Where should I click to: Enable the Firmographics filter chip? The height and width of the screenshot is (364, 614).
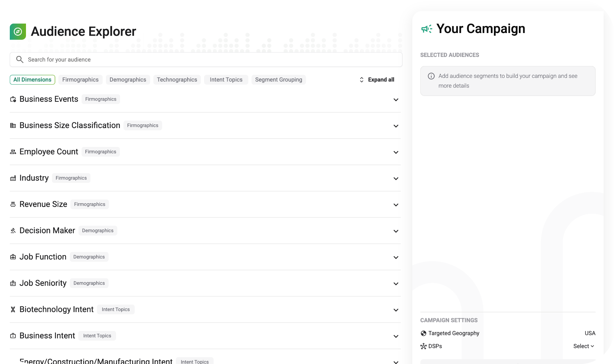pyautogui.click(x=80, y=80)
